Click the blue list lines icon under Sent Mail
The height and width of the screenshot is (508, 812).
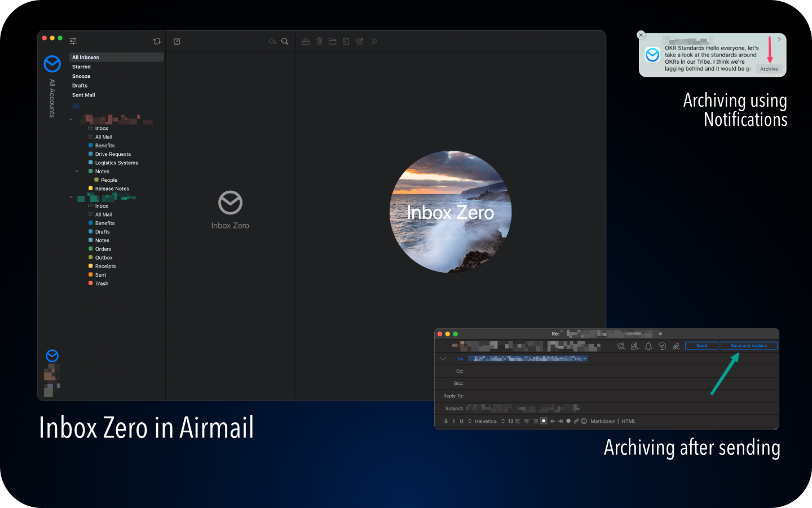(76, 106)
